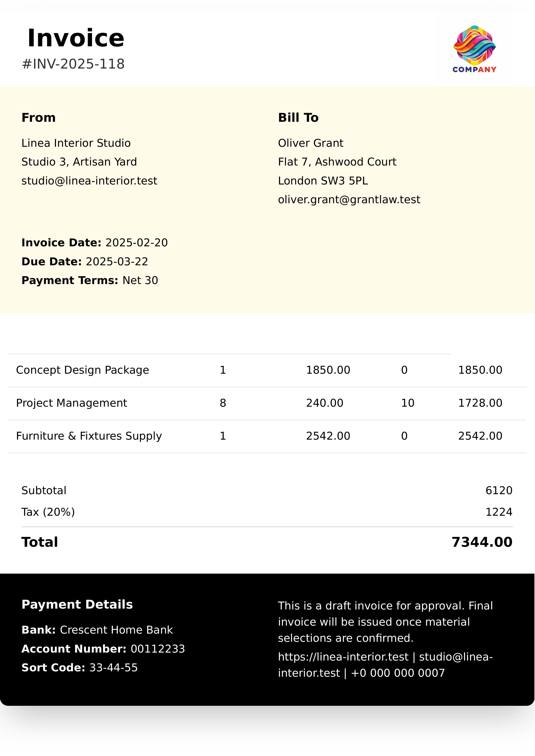Click the colorful company logo
This screenshot has width=535, height=756.
pos(474,49)
